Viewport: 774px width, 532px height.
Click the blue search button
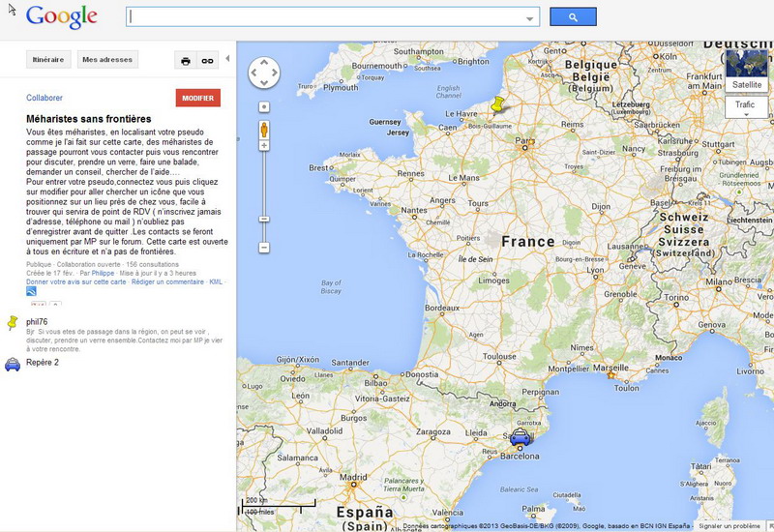[573, 16]
